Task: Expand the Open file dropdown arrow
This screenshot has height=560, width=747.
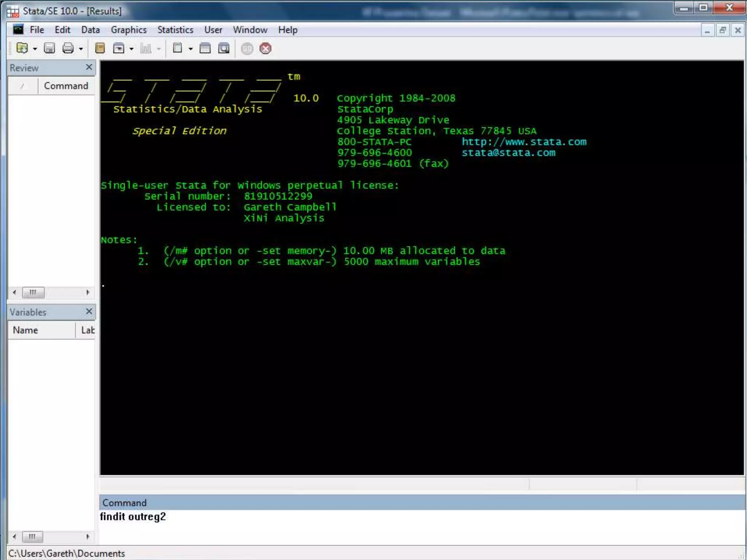Action: [35, 48]
